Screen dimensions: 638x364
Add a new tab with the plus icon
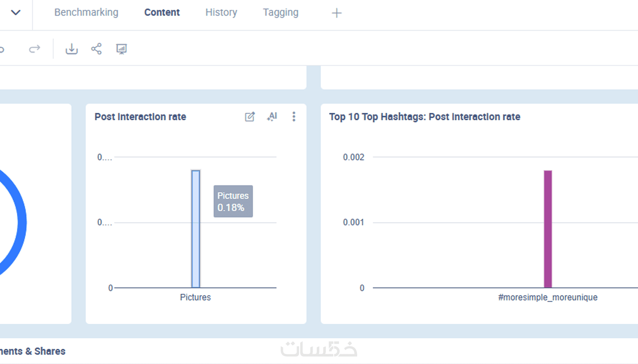[337, 13]
